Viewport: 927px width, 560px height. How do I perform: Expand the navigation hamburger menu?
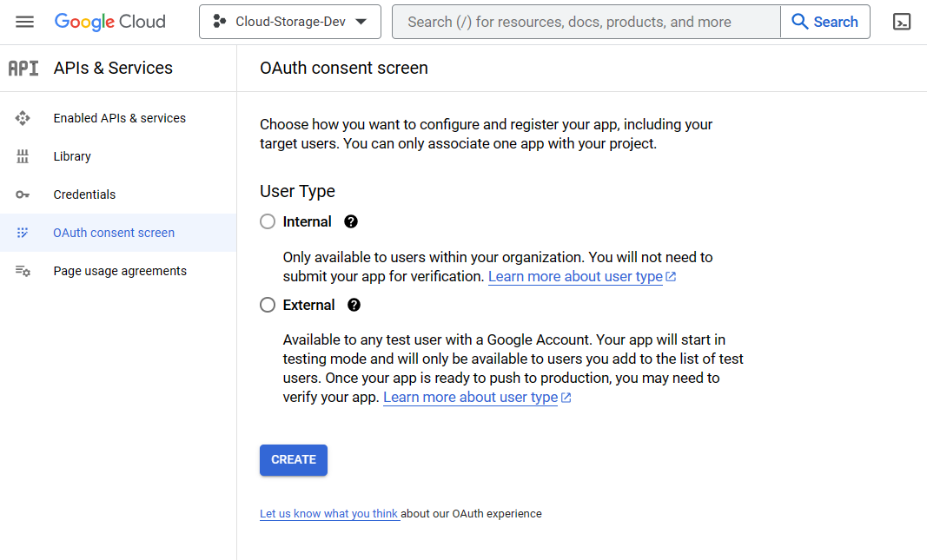click(x=24, y=21)
